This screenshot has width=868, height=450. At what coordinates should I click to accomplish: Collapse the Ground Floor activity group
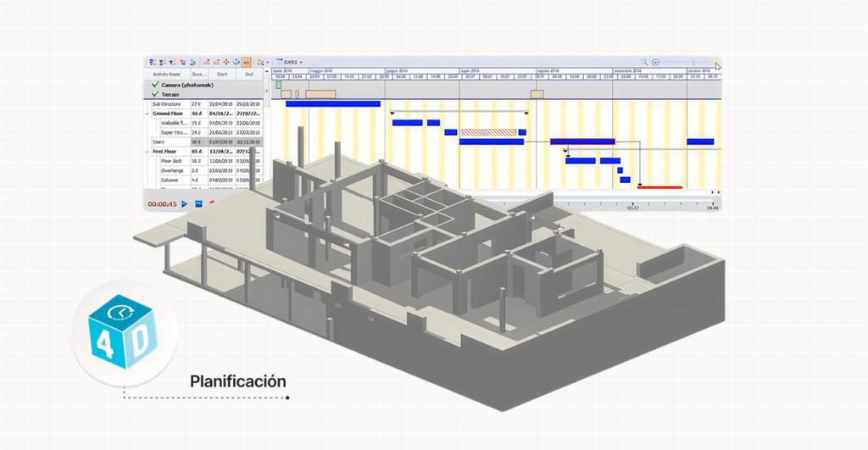point(147,114)
